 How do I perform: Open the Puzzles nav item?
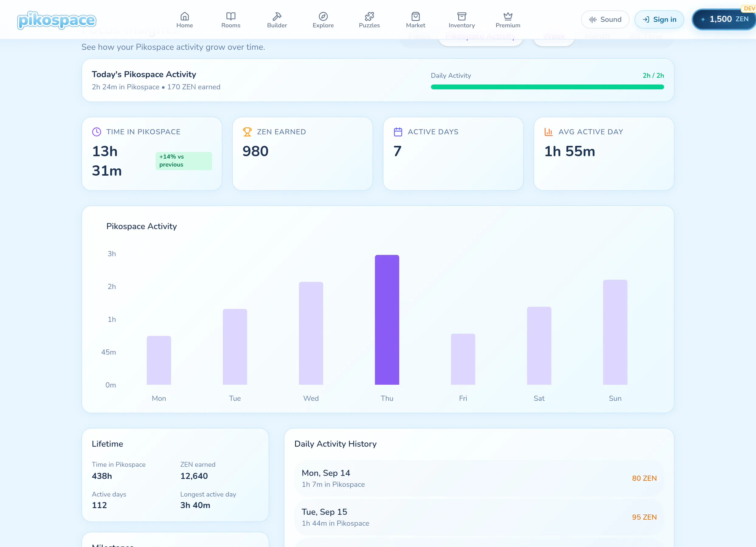369,20
